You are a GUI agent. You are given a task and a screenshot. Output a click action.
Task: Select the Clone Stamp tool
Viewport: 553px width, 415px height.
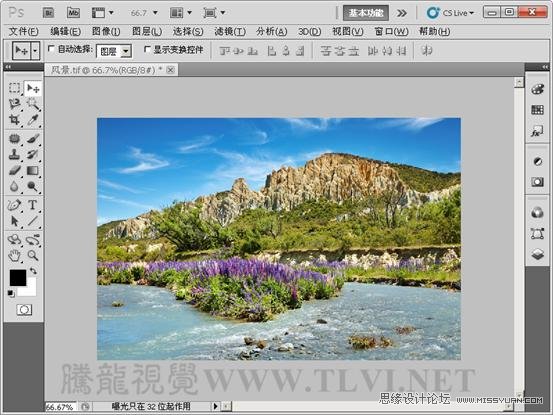point(14,154)
